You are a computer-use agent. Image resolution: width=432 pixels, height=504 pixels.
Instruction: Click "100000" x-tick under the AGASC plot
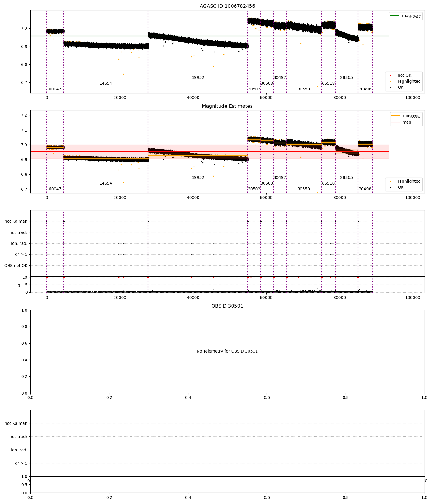point(413,98)
